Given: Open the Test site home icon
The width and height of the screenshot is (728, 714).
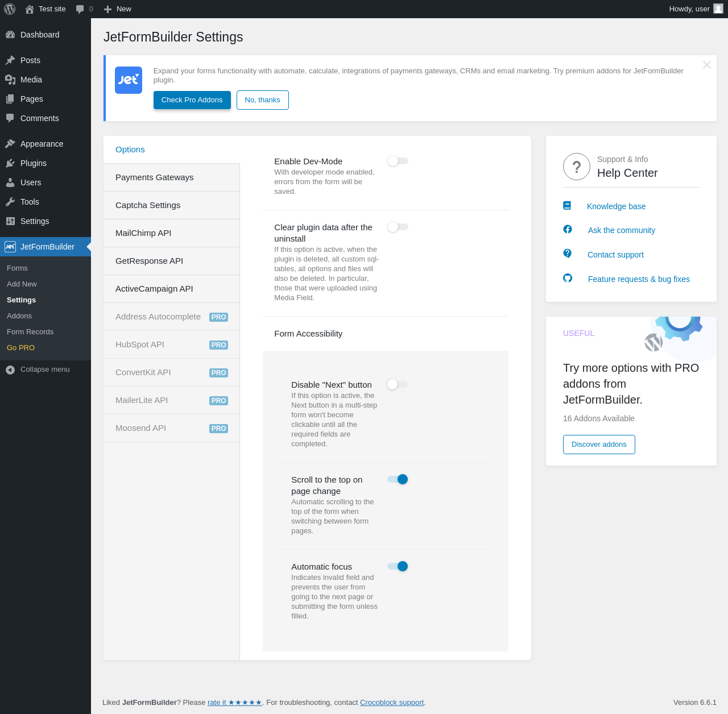Looking at the screenshot, I should click(30, 9).
